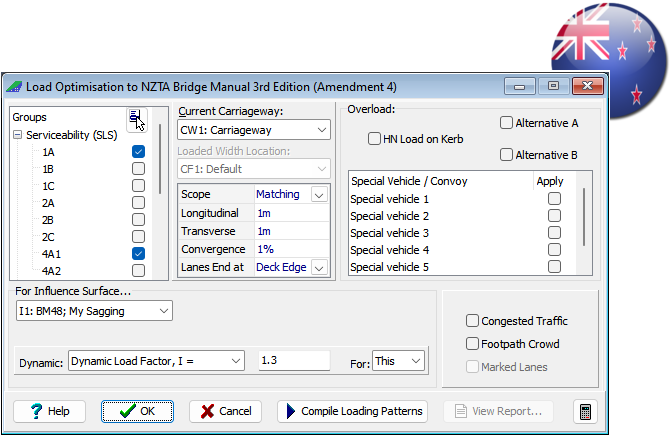Click the 'Special Vehicle / Convoy' column header
The height and width of the screenshot is (437, 672).
pos(409,181)
